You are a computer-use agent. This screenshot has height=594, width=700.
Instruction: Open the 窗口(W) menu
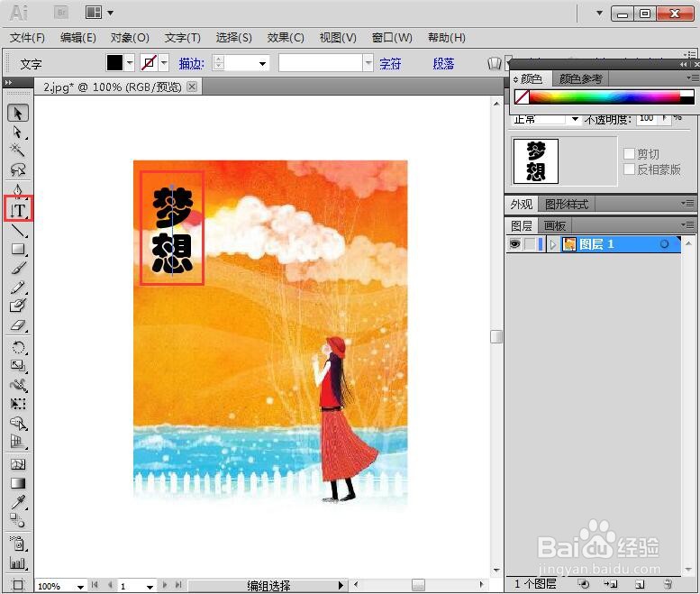point(392,38)
